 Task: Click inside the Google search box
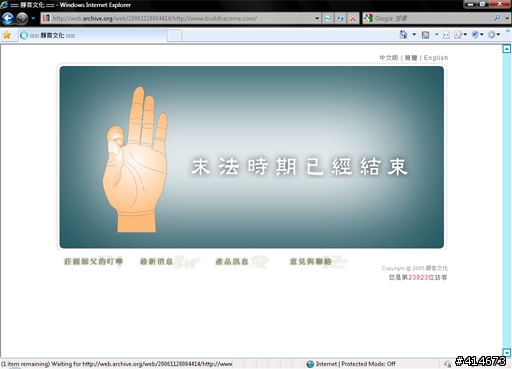point(432,18)
